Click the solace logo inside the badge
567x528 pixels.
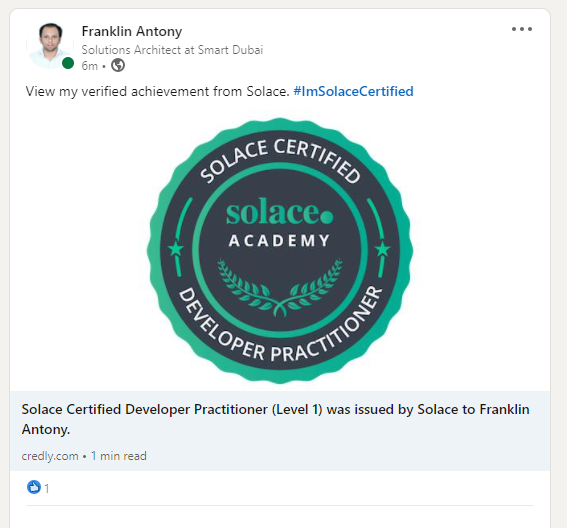pyautogui.click(x=280, y=212)
